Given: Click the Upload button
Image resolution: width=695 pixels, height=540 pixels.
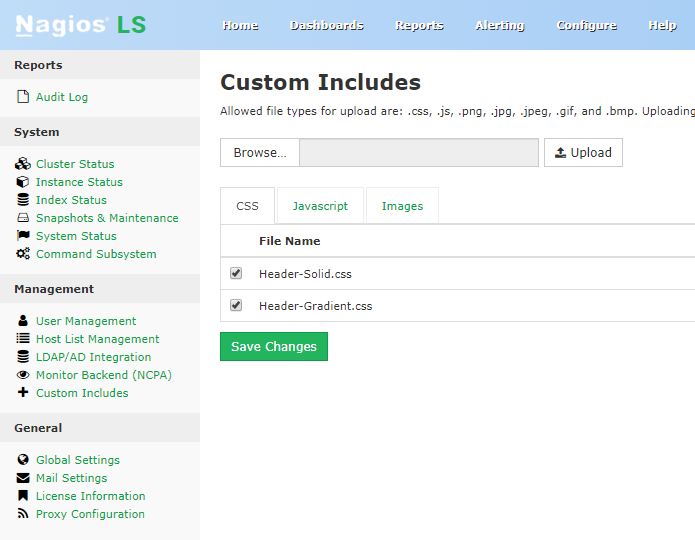Looking at the screenshot, I should (x=583, y=153).
